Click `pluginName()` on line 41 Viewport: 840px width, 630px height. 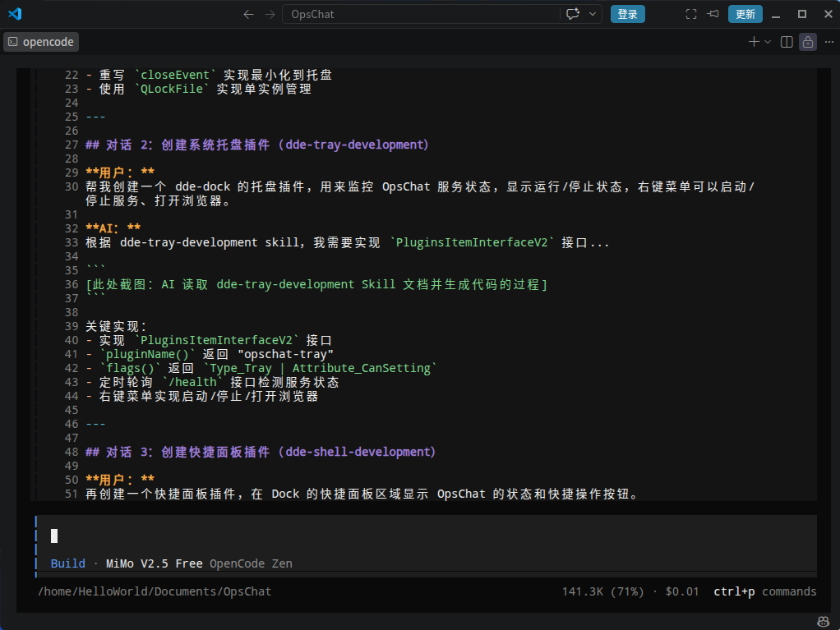[x=148, y=354]
